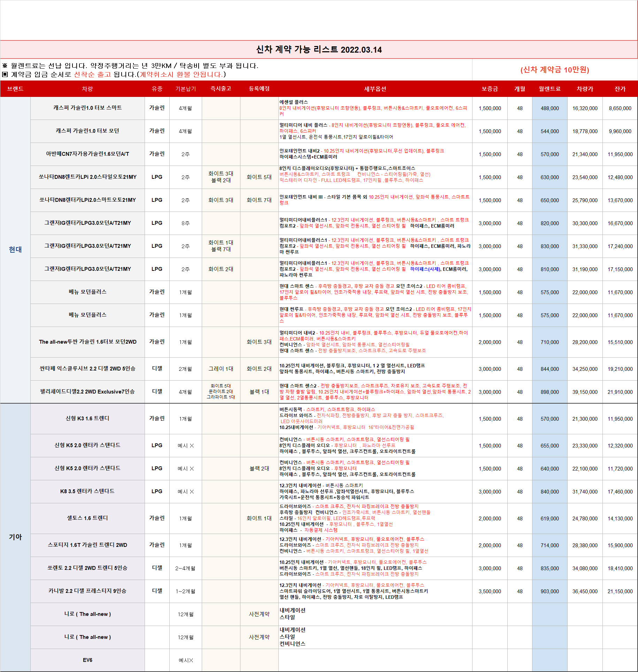Click the 39,150,000 vehicle price cell

(x=585, y=392)
